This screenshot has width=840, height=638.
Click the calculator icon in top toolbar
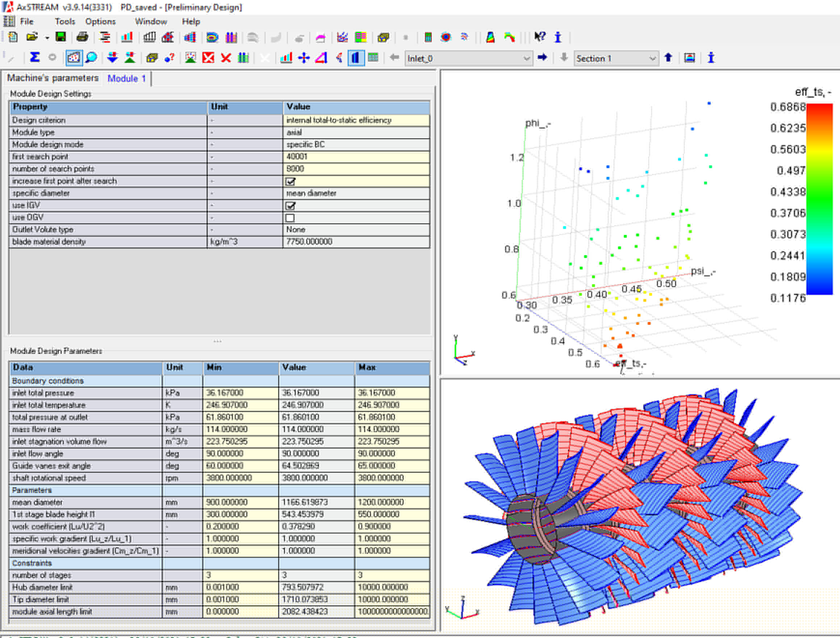pyautogui.click(x=428, y=37)
